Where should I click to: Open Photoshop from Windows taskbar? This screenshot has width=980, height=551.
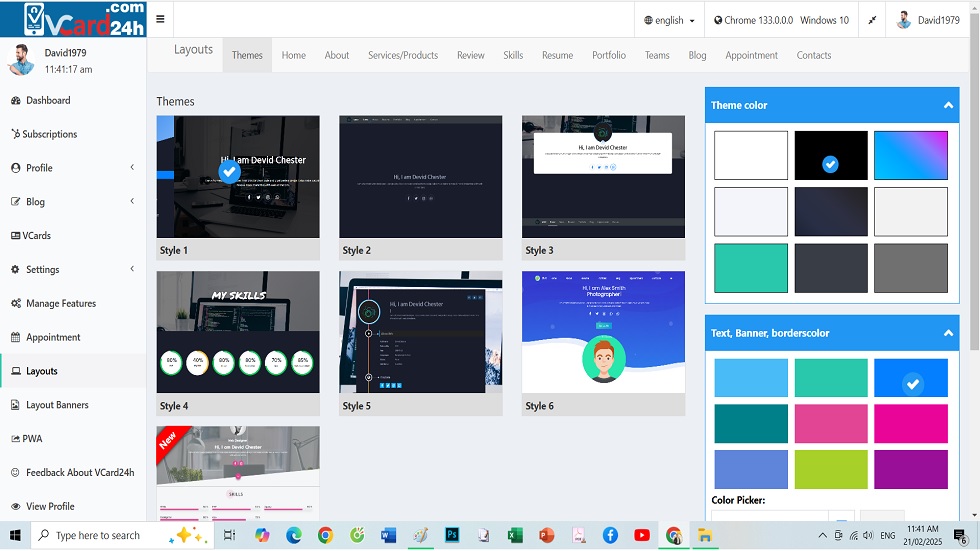451,535
